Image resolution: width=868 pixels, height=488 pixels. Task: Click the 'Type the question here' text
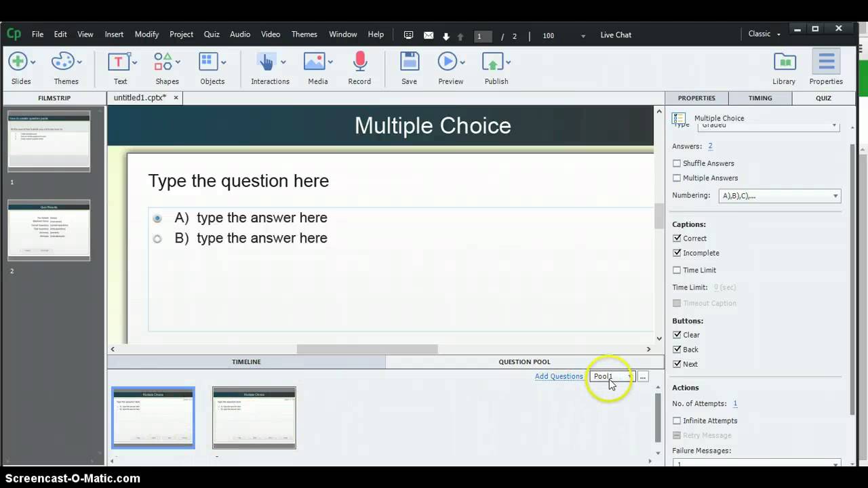tap(238, 181)
